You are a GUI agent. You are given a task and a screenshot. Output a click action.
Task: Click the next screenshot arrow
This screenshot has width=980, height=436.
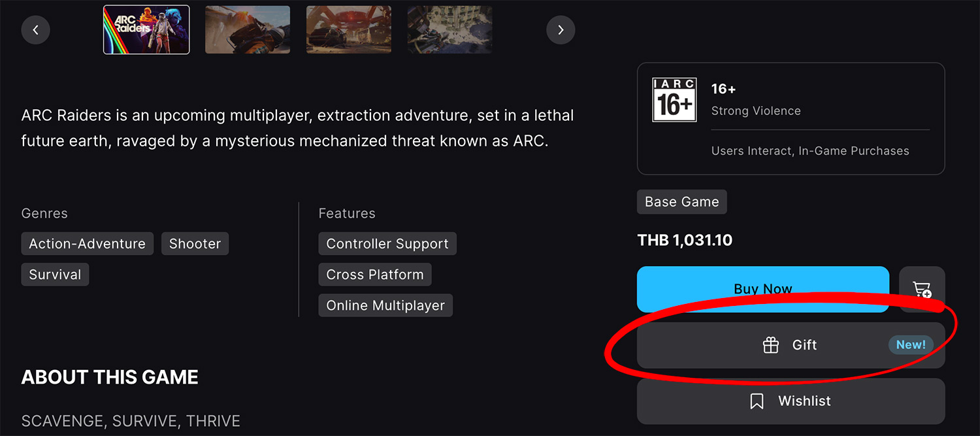(x=561, y=29)
